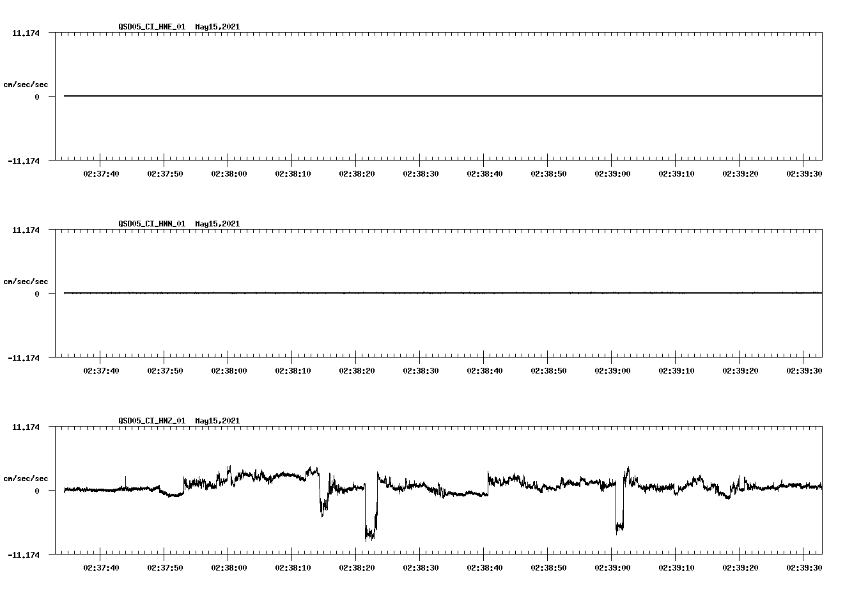The height and width of the screenshot is (591, 868).
Task: Click the cm/sec/sec unit label on HNN plot
Action: click(x=26, y=281)
